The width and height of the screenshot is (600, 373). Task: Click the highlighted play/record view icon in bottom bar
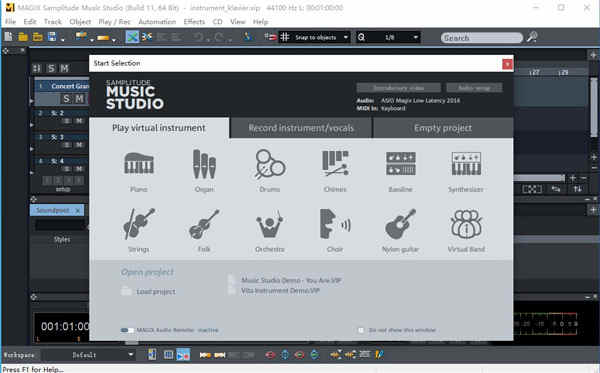tap(183, 355)
